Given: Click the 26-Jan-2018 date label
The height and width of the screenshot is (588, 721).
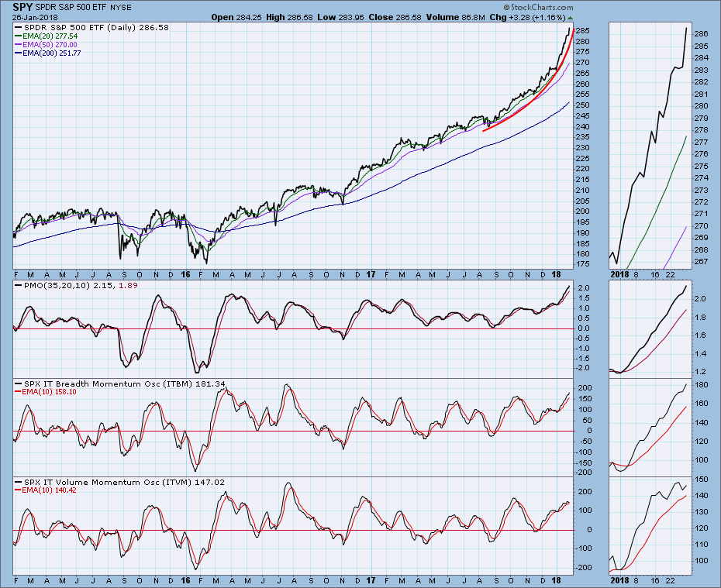Looking at the screenshot, I should click(x=35, y=18).
